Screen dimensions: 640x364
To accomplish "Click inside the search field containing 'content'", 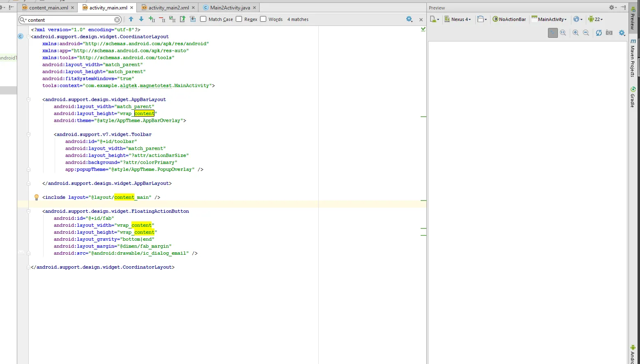I will [x=70, y=20].
